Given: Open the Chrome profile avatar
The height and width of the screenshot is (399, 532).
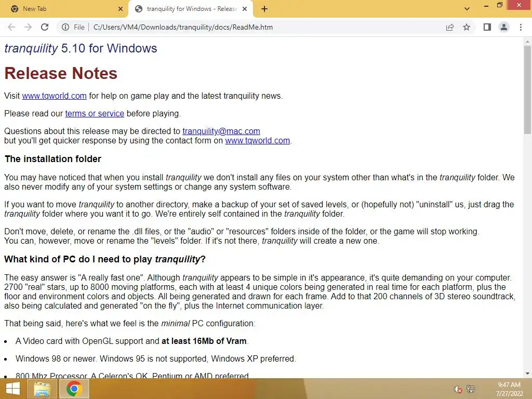Looking at the screenshot, I should [x=504, y=27].
